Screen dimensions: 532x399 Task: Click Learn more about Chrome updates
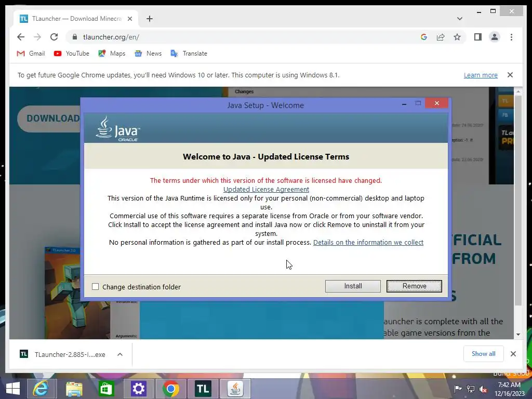[481, 75]
